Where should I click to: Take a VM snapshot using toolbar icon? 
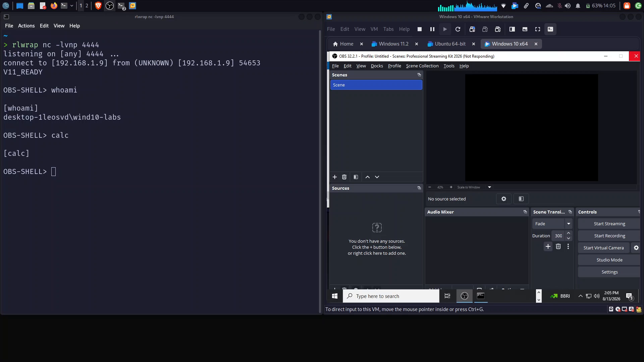point(472,29)
